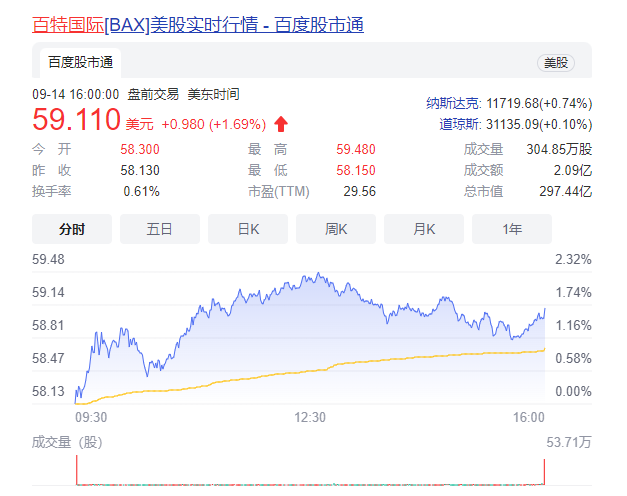Image resolution: width=627 pixels, height=496 pixels.
Task: Click the 美股 tag badge
Action: pos(555,63)
